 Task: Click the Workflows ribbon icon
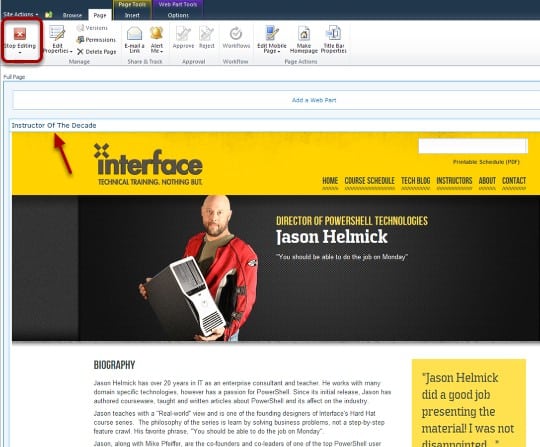point(236,34)
